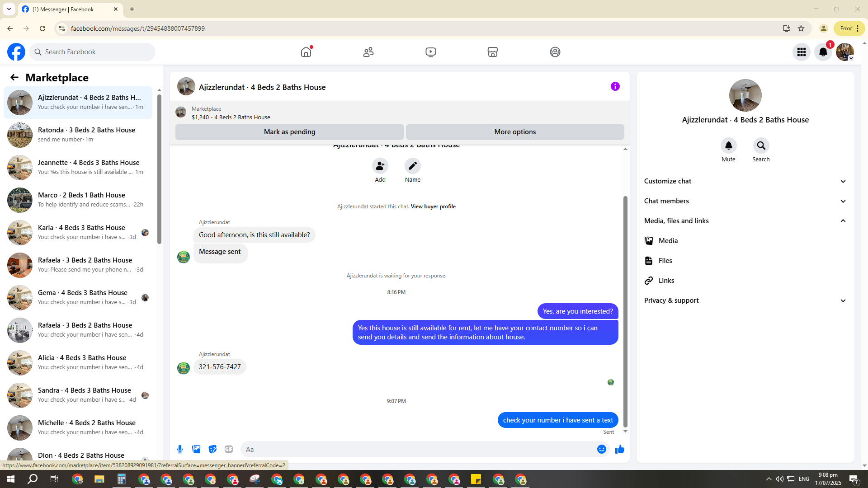Viewport: 868px width, 488px height.
Task: Click chat header house avatar
Action: [x=186, y=86]
